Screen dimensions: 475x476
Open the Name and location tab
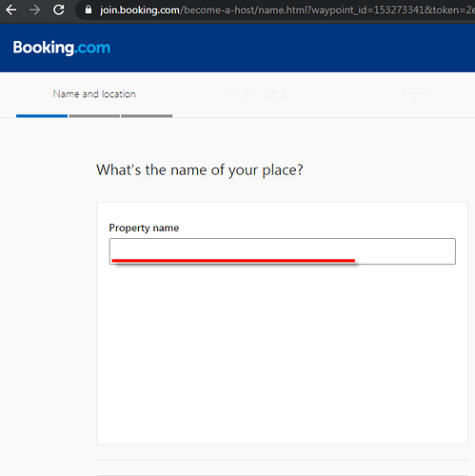(x=94, y=94)
